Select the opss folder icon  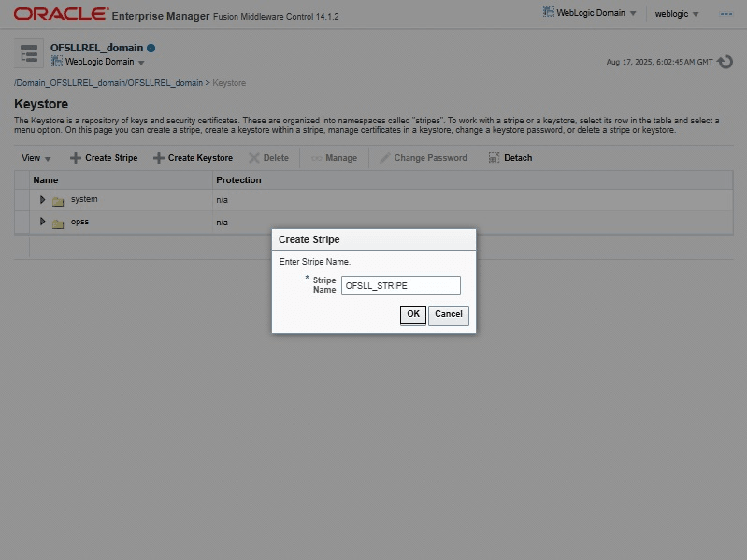[x=58, y=223]
